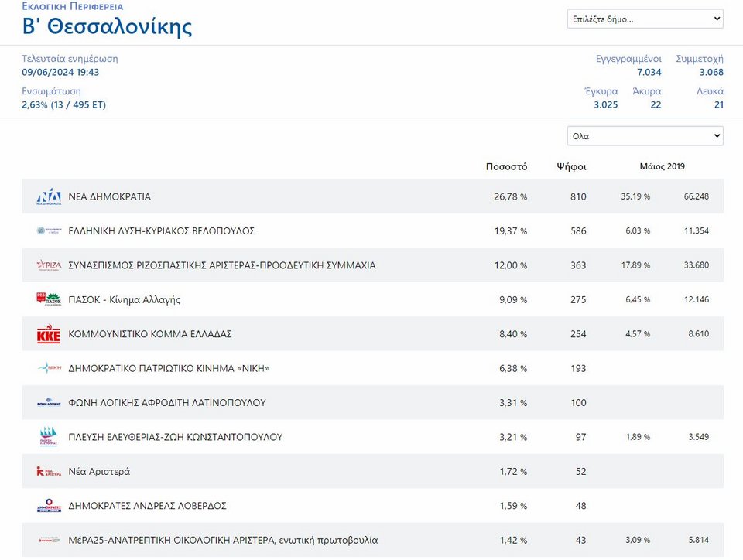Click the ΠΑΣΟΚ party logo
The height and width of the screenshot is (560, 743).
(49, 299)
